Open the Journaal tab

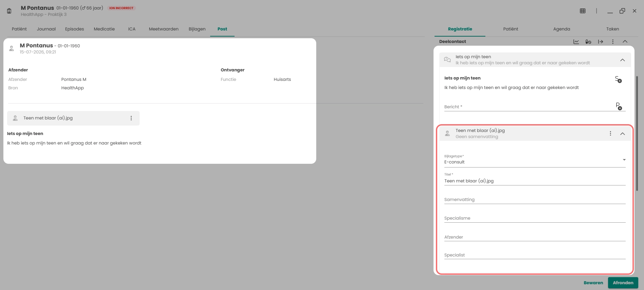[x=46, y=29]
